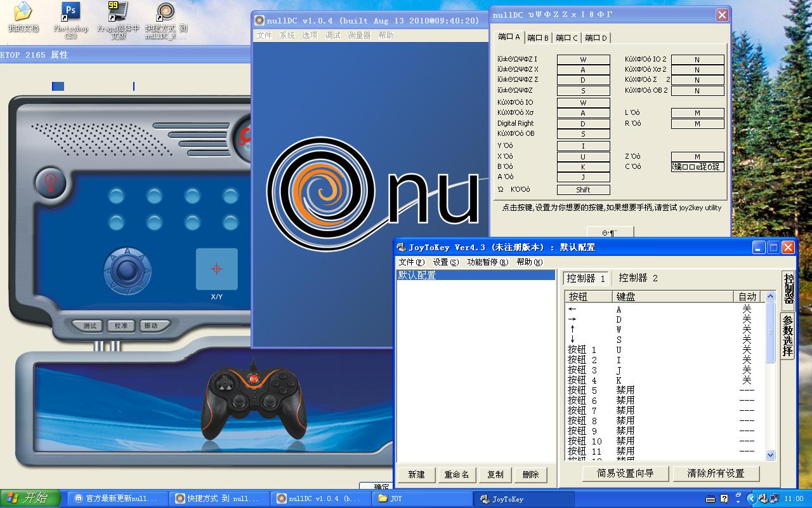Viewport: 812px width, 508px height.
Task: Open the 测量器 menu in nullDC
Action: pos(359,36)
